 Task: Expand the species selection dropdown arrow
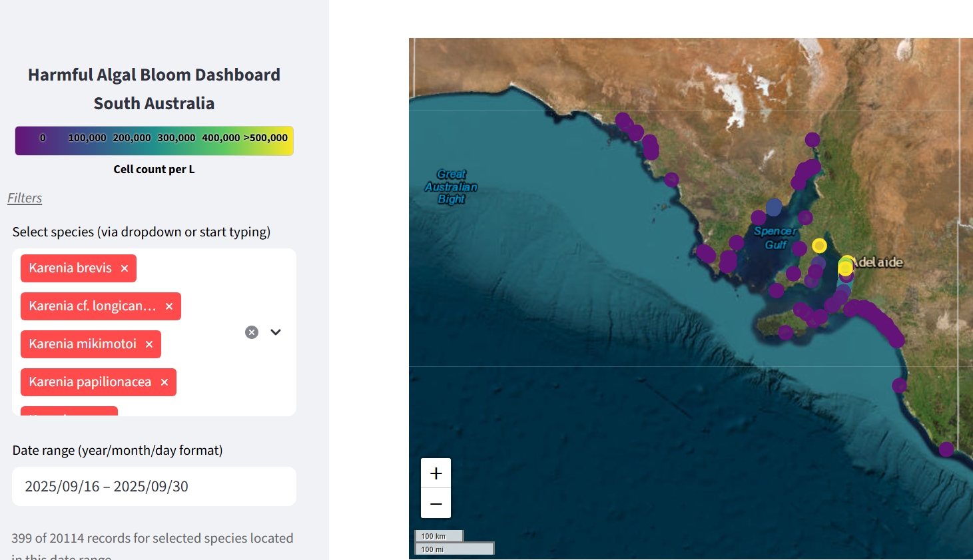pos(276,332)
